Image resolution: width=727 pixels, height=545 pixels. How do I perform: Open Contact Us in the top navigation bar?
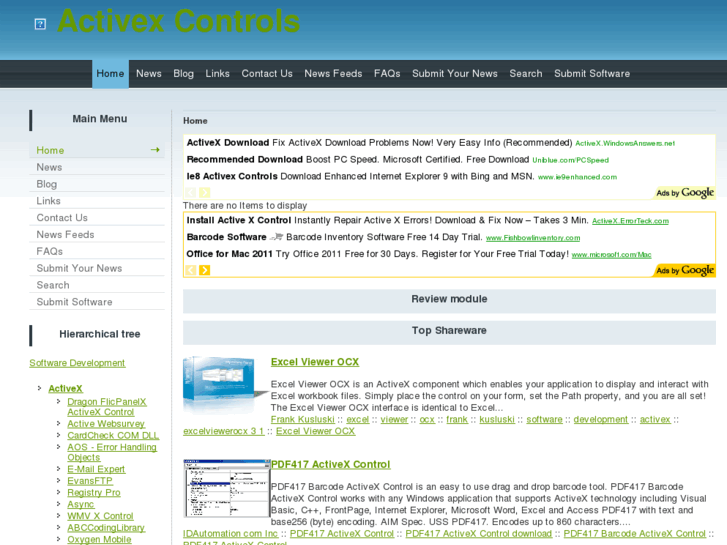click(267, 74)
